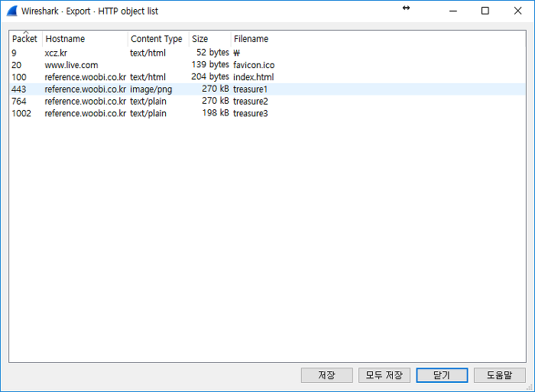Maximize the HTTP object list window
Image resolution: width=535 pixels, height=392 pixels.
[x=485, y=11]
